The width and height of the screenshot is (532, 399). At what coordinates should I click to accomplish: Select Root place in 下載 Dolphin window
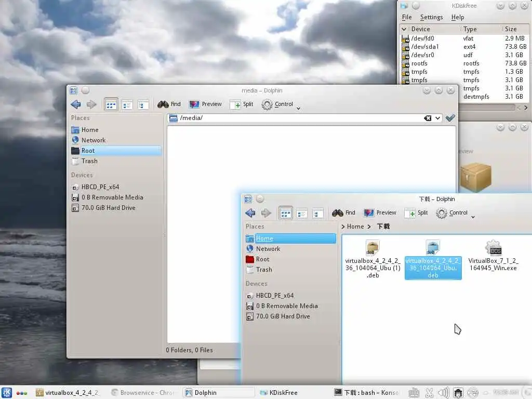290,259
